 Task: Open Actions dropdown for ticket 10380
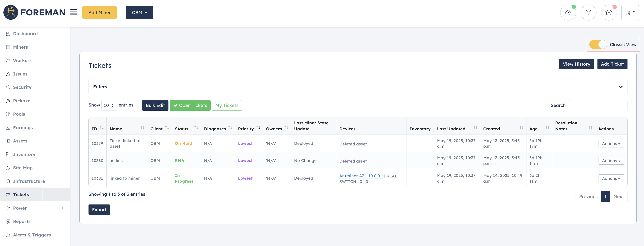coord(611,161)
